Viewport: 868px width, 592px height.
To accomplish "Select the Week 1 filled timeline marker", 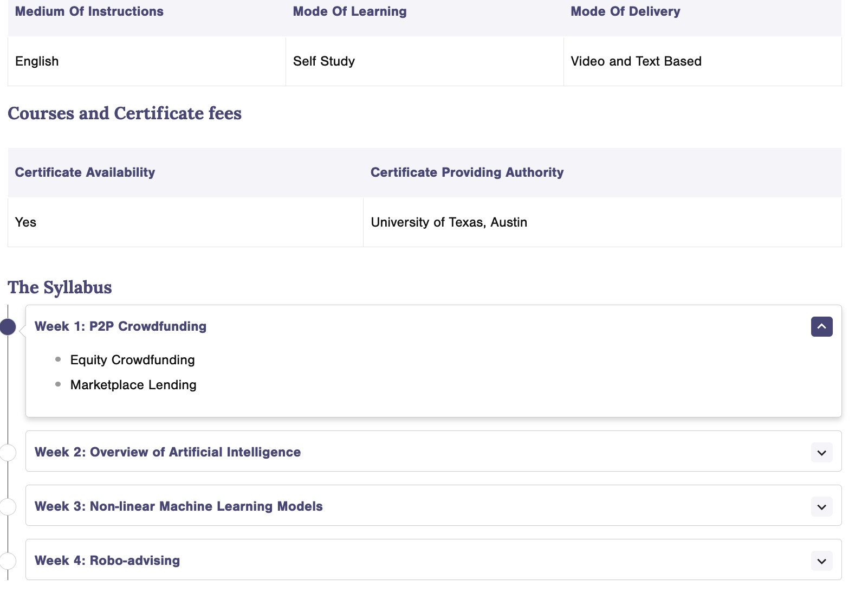I will click(8, 327).
